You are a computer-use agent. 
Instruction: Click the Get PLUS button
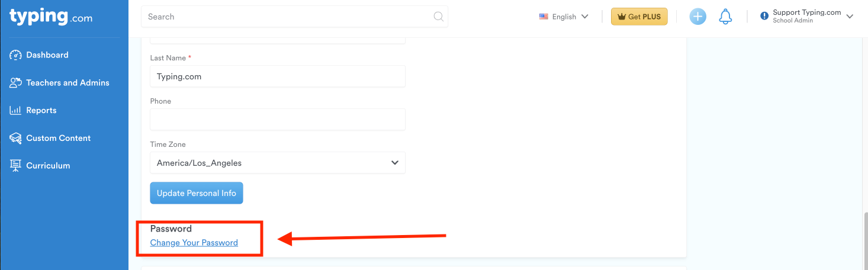pyautogui.click(x=639, y=17)
